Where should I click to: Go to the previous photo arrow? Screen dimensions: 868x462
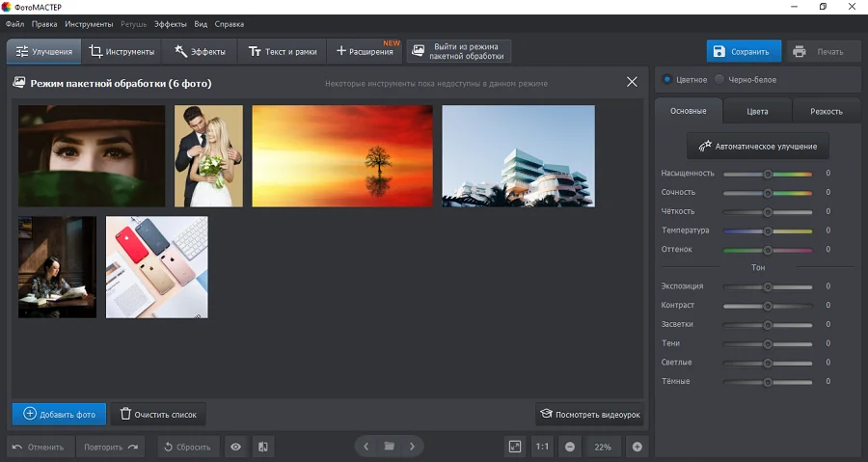366,447
